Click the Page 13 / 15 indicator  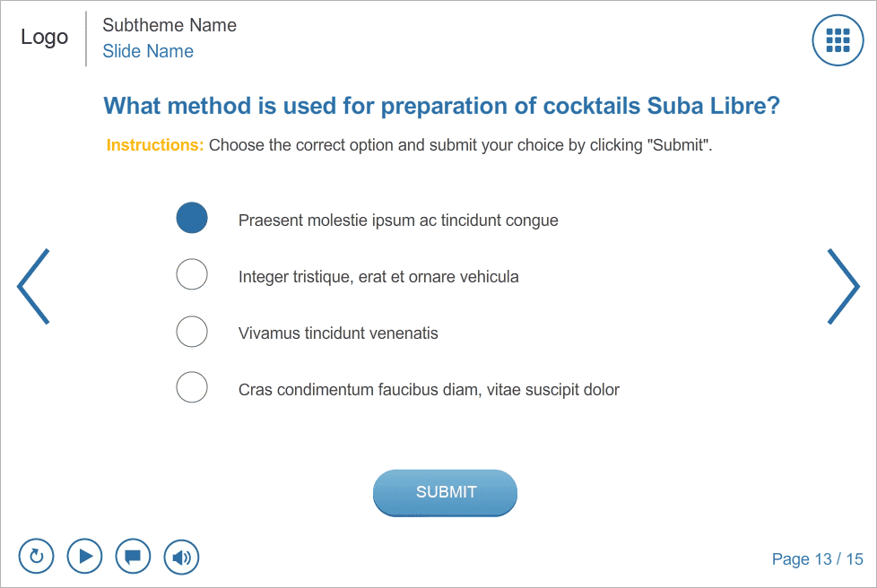coord(818,559)
